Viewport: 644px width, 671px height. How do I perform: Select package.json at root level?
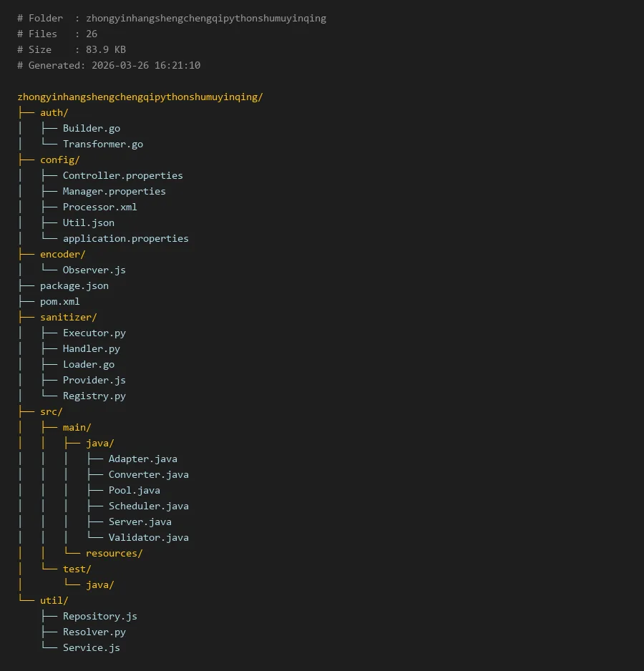[x=74, y=285]
